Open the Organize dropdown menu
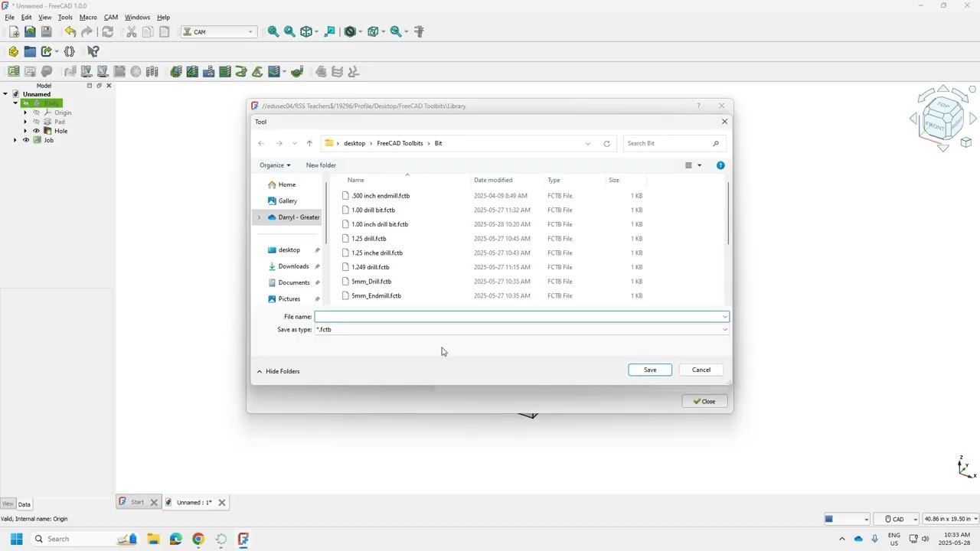 tap(275, 165)
